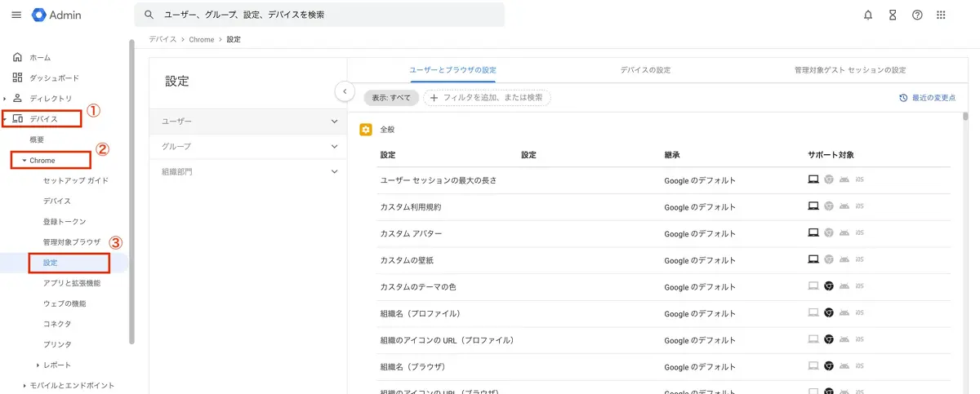The width and height of the screenshot is (980, 394).
Task: Collapse the デバイス tree arrow
Action: point(5,119)
